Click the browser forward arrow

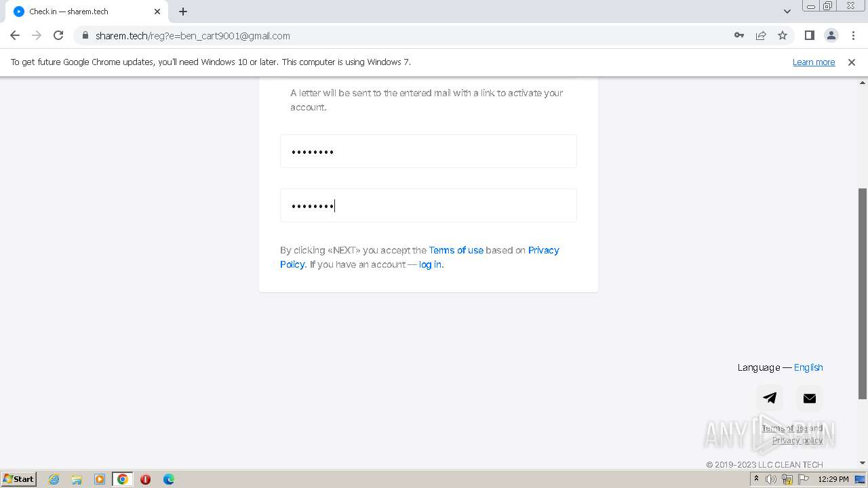[x=37, y=35]
